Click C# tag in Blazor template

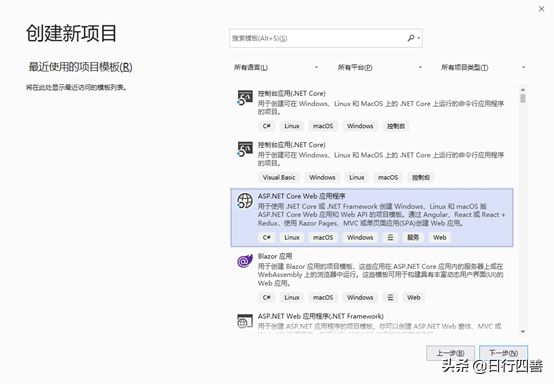266,297
